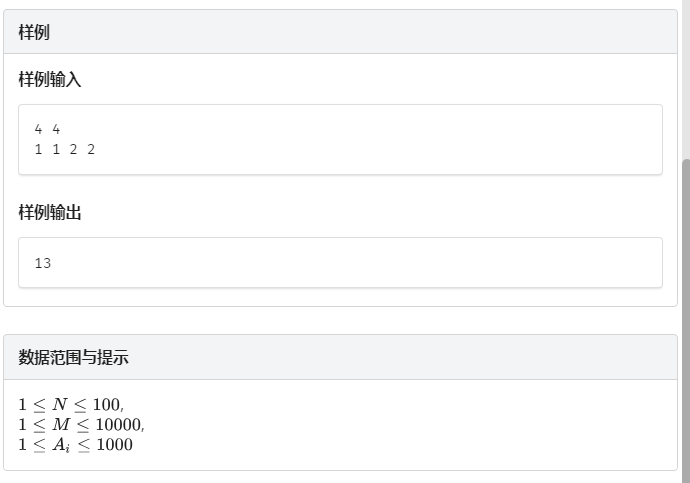Click the value 1000 in A_i's range
The height and width of the screenshot is (483, 690).
coord(113,444)
